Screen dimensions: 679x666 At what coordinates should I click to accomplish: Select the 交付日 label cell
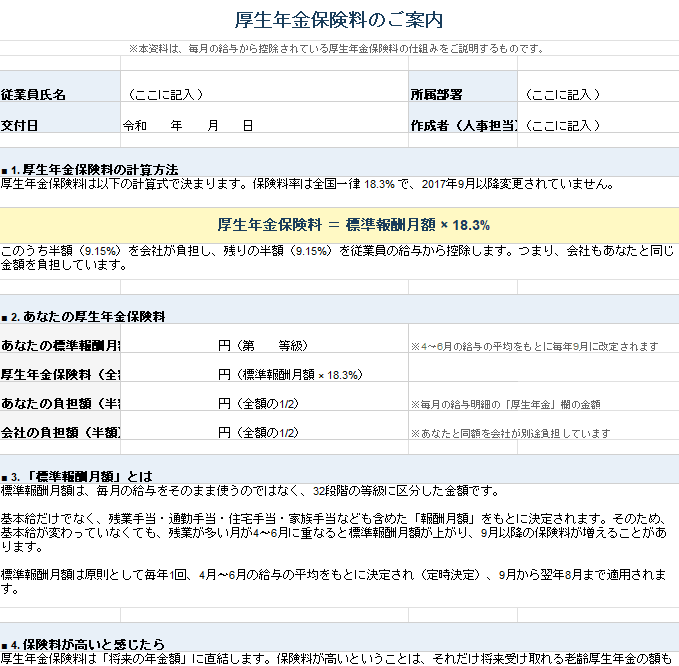(60, 126)
